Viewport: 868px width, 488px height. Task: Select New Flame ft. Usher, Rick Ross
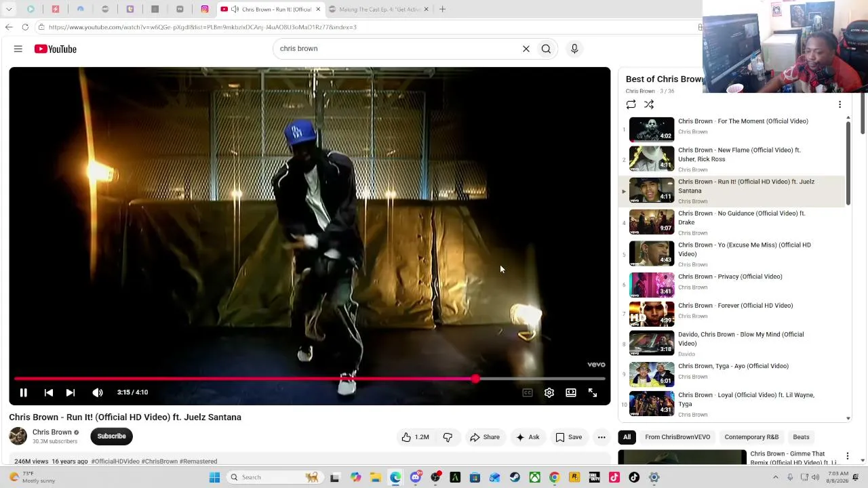tap(732, 159)
